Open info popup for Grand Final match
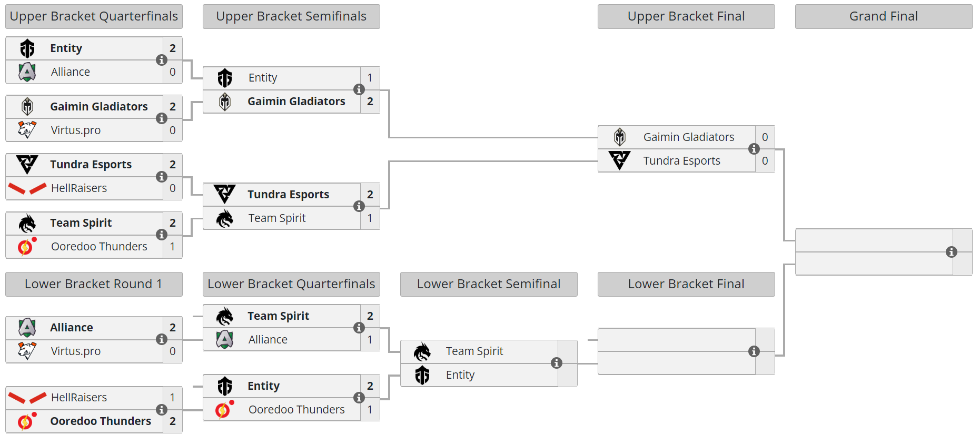The image size is (980, 435). tap(951, 252)
